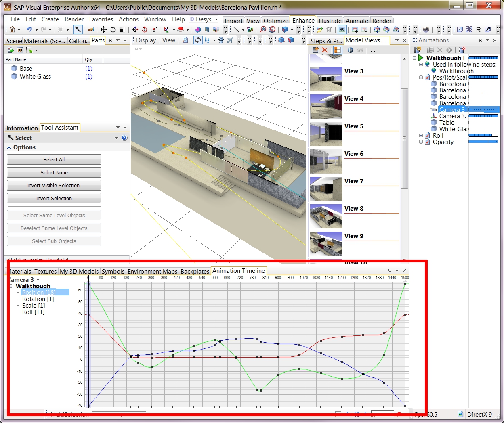Collapse the Options section in Tool Assistant
Image resolution: width=504 pixels, height=423 pixels.
click(9, 148)
